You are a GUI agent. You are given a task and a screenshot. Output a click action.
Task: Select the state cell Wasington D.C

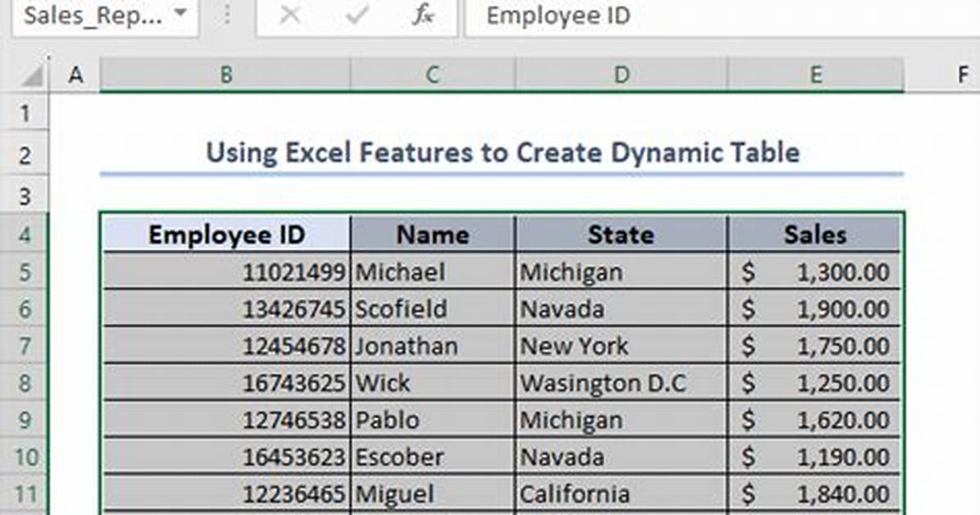click(621, 383)
